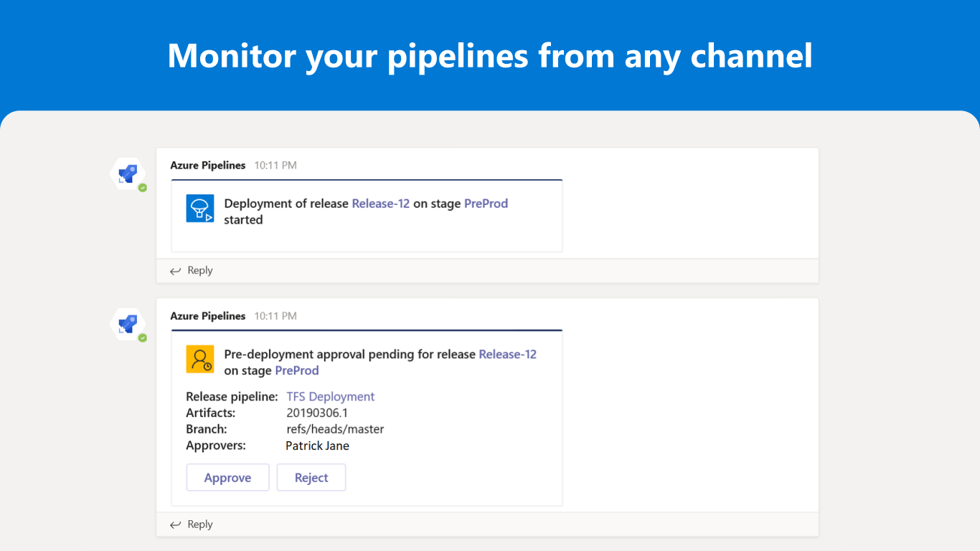Reply to the deployment started message
The image size is (980, 551).
[x=199, y=270]
